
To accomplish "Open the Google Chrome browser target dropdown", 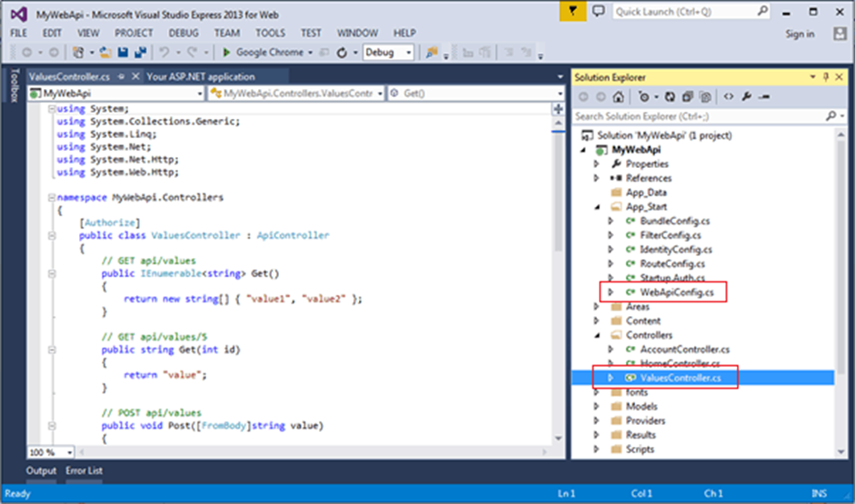I will pos(310,53).
